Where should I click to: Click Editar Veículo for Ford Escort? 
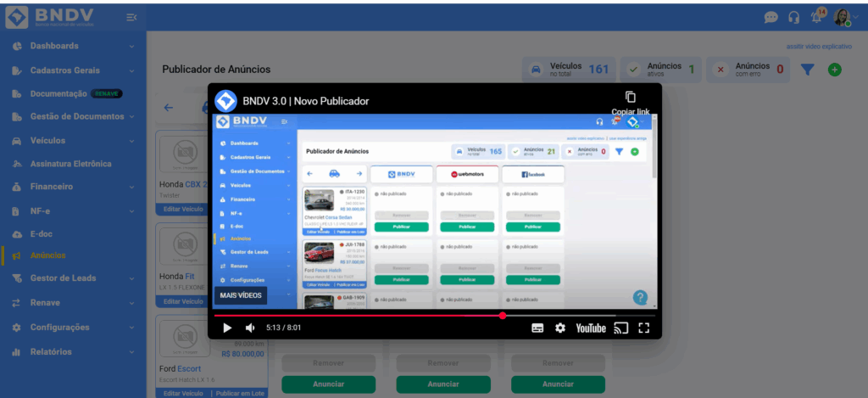coord(183,394)
